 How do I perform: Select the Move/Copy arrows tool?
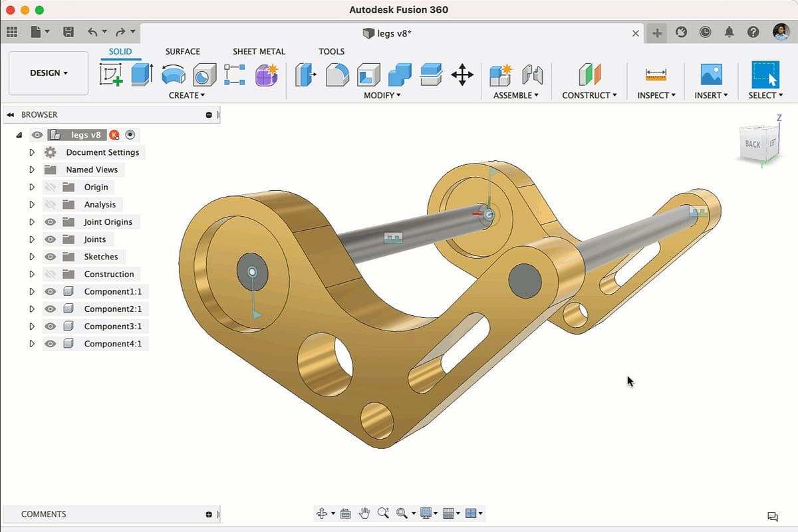(x=462, y=74)
